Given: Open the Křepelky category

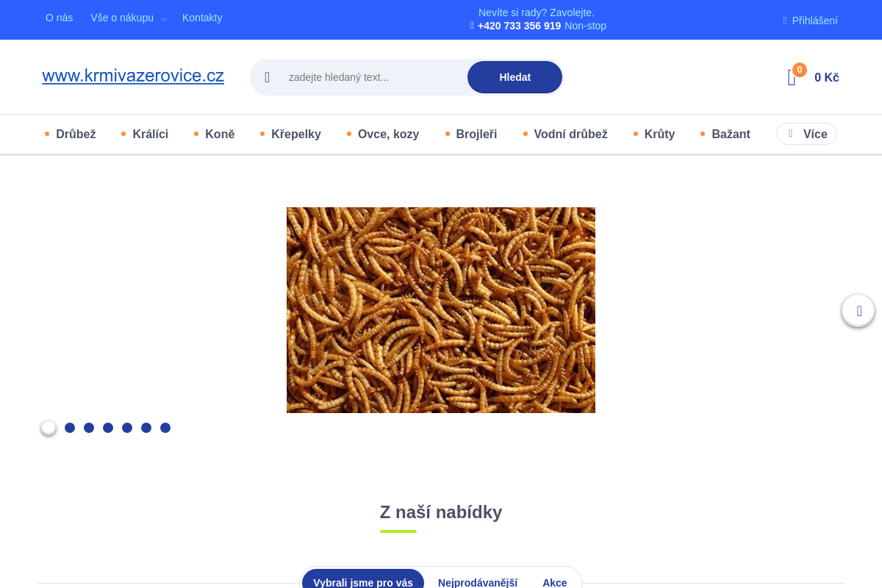Looking at the screenshot, I should coord(295,134).
